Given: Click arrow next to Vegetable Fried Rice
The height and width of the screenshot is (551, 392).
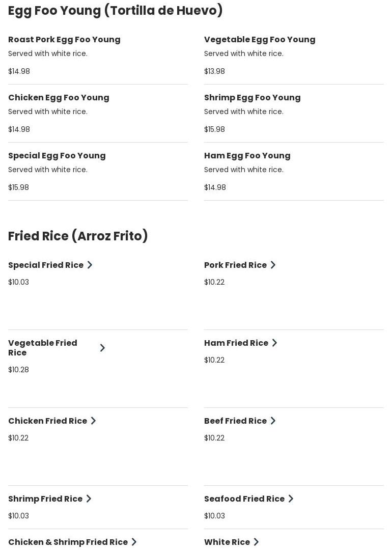Looking at the screenshot, I should click(x=102, y=348).
